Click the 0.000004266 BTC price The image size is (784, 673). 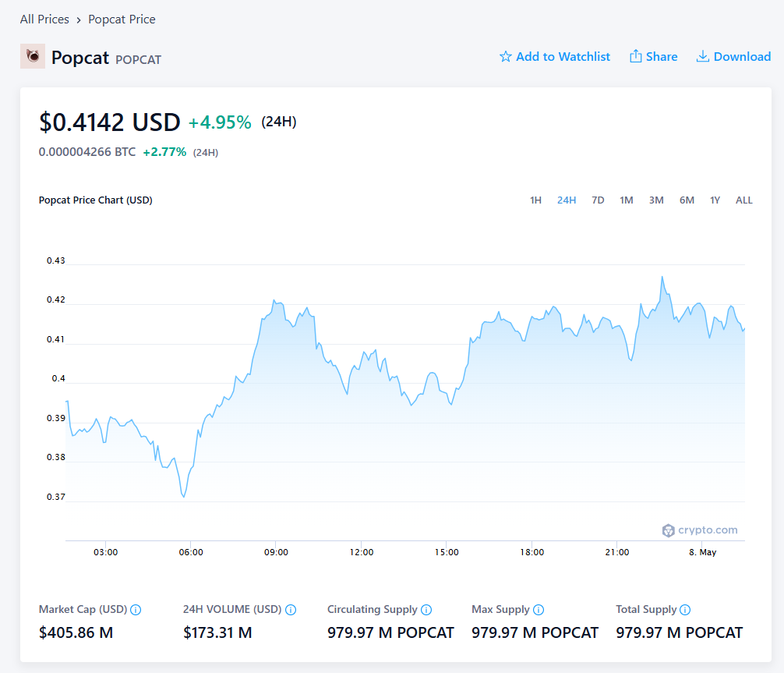tap(87, 152)
